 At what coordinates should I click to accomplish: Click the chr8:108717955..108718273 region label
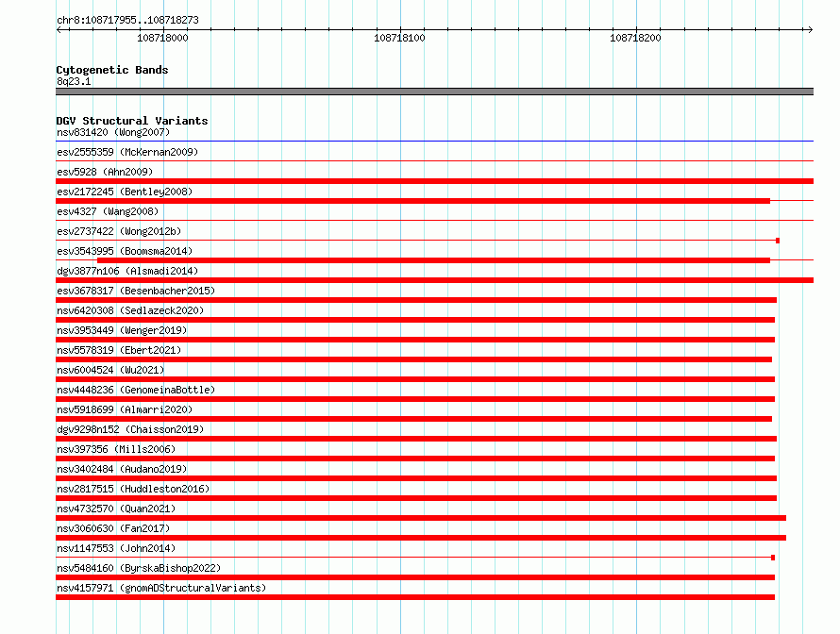(127, 20)
